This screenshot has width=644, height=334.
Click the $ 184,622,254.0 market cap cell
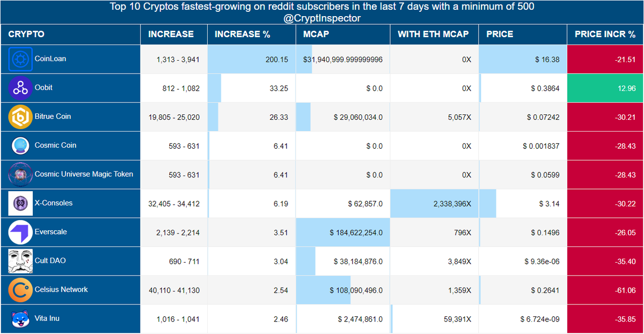(343, 233)
